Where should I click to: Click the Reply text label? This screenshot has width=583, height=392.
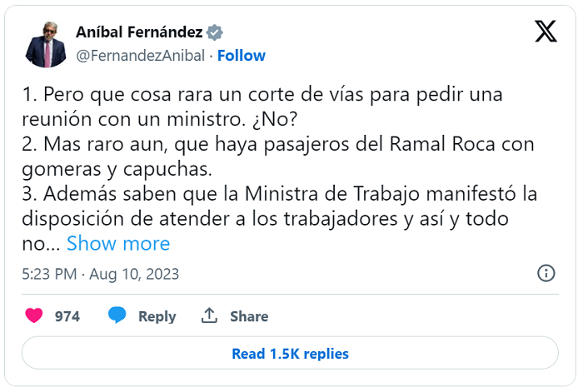pos(157,316)
